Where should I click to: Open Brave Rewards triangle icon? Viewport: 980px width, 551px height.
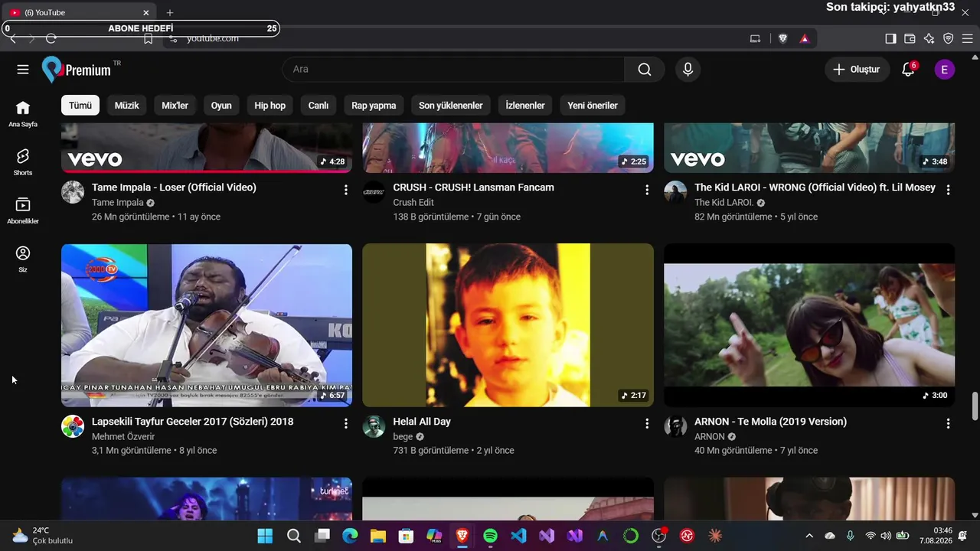pyautogui.click(x=804, y=38)
